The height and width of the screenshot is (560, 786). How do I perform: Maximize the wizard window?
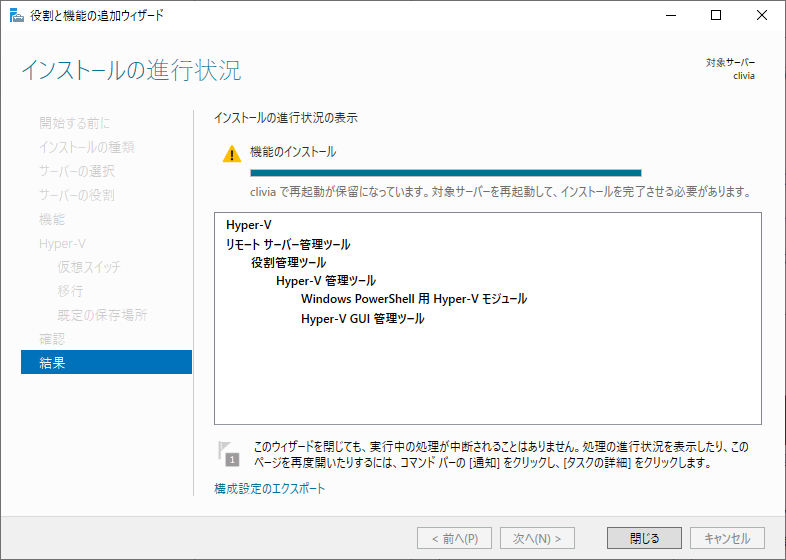click(x=716, y=16)
